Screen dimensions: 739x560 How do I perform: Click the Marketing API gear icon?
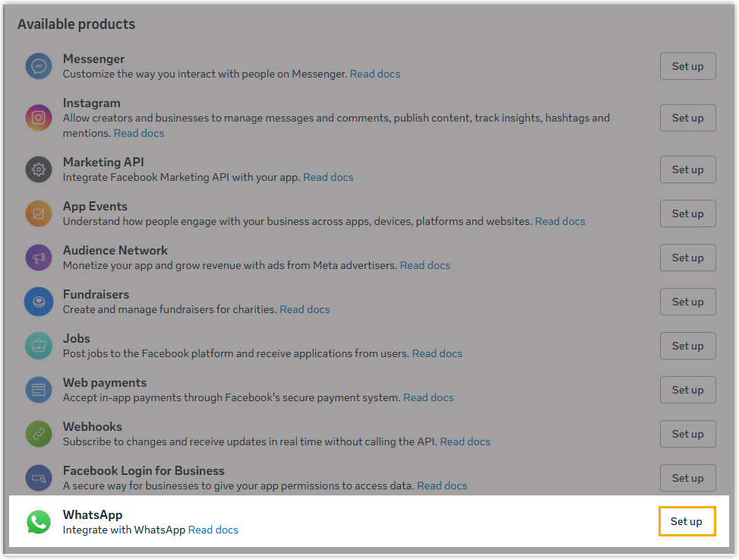coord(39,169)
